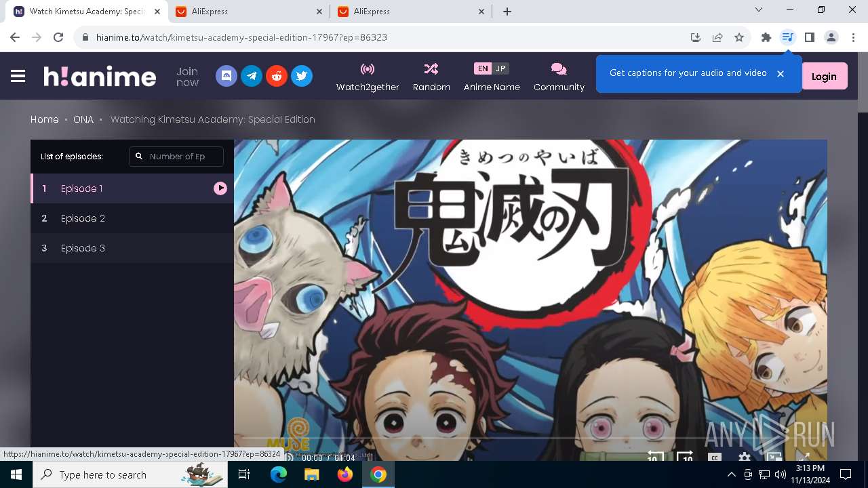
Task: Open Watch2gether feature
Action: (368, 77)
